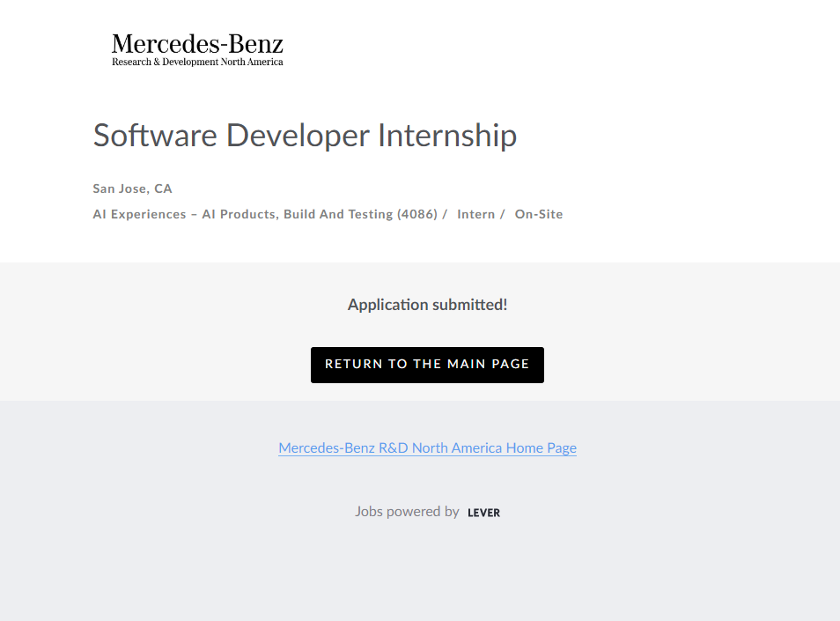Click the (4086) team number
This screenshot has height=621, width=840.
[x=417, y=214]
